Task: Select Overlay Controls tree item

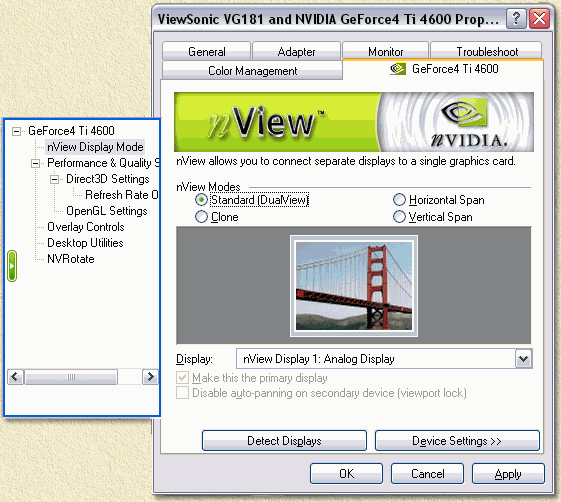Action: [86, 227]
